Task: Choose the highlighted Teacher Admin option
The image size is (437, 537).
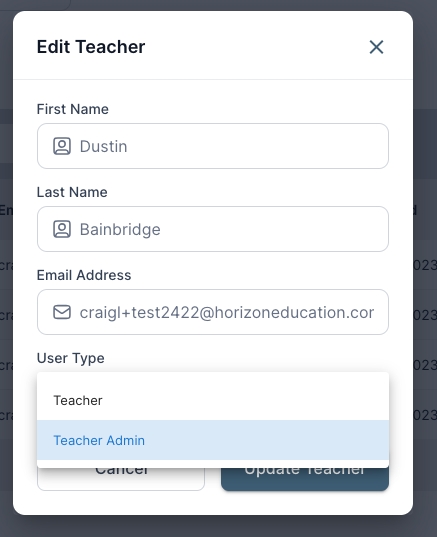Action: (213, 440)
